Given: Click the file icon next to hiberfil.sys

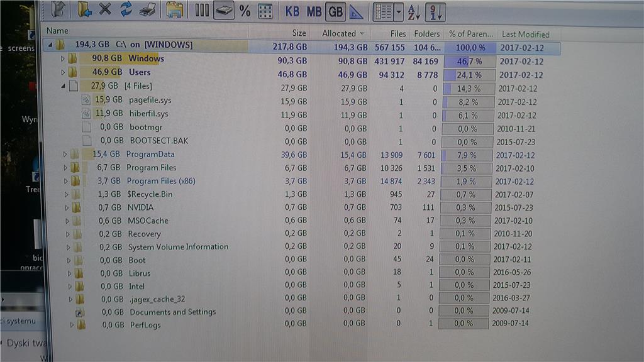Looking at the screenshot, I should [86, 113].
